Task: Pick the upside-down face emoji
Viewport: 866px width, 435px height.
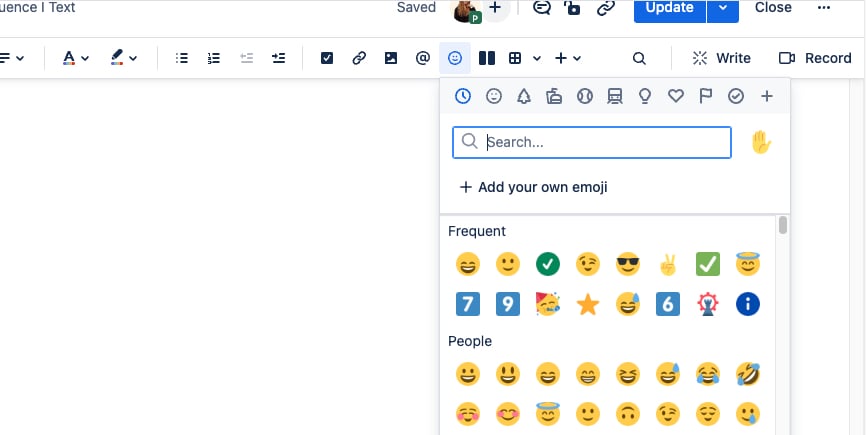Action: click(628, 414)
